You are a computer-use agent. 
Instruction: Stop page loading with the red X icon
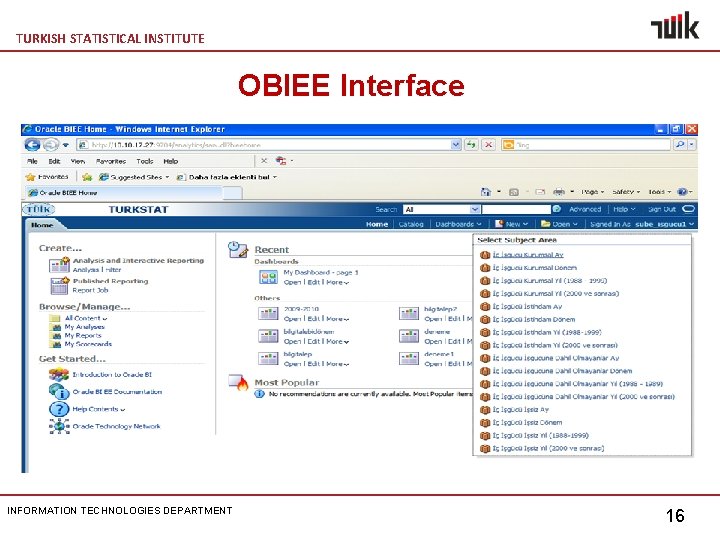coord(489,145)
